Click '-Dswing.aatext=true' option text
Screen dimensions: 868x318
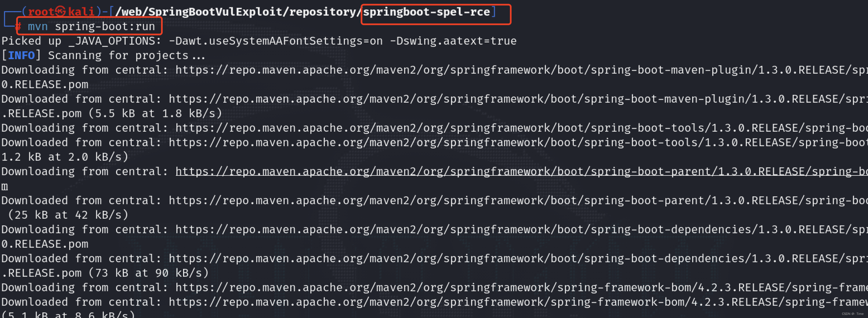453,41
